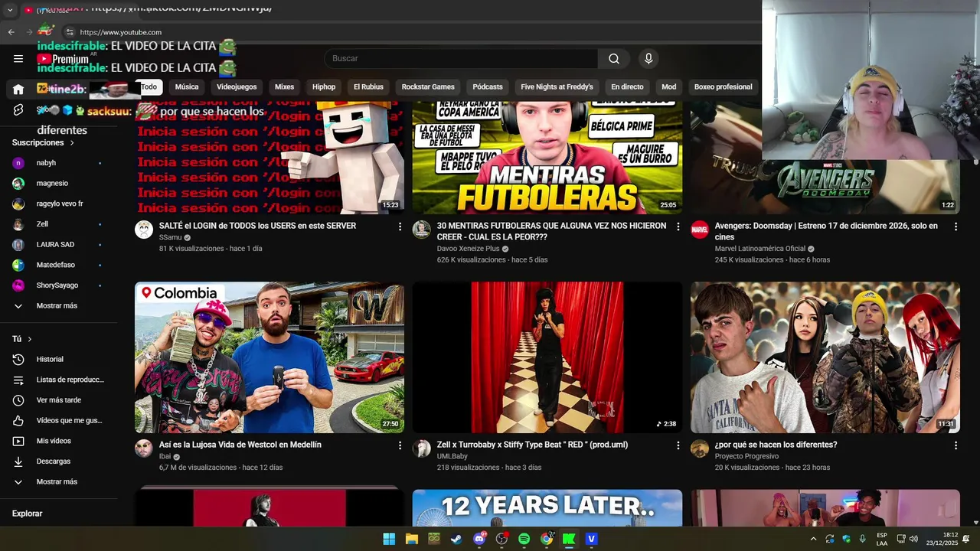The image size is (980, 551).
Task: Open options menu for SALTÉ el LOGIN video
Action: point(400,227)
